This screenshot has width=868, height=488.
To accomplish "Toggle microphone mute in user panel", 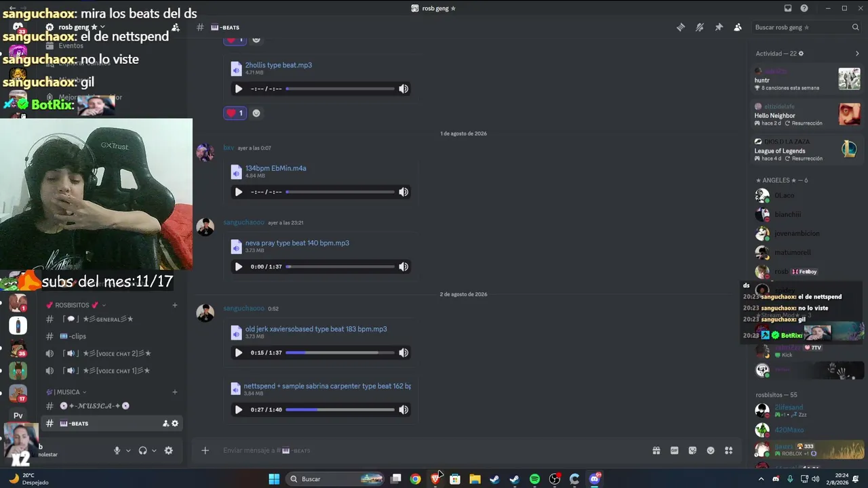I will pos(117,451).
